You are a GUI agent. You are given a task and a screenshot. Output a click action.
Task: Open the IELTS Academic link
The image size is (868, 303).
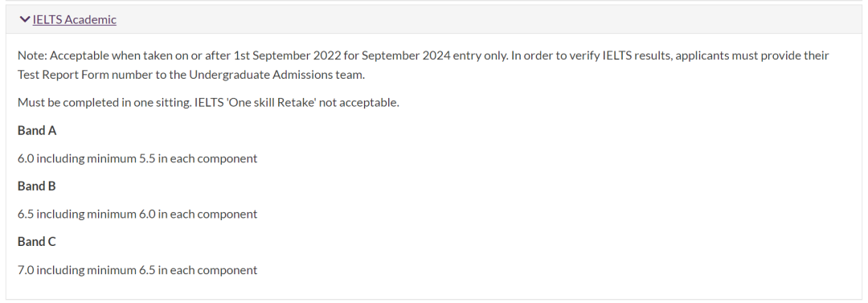click(x=74, y=19)
